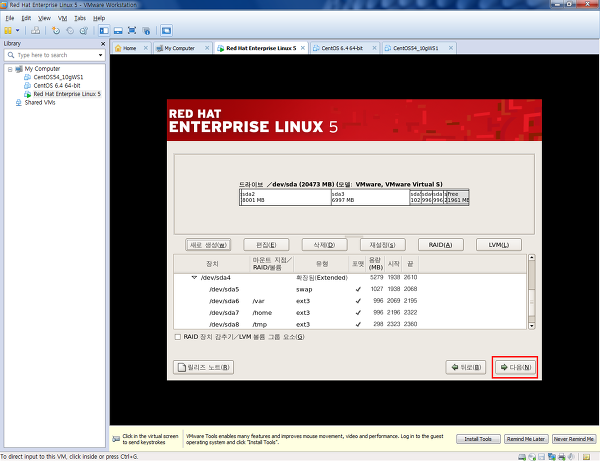Viewport: 600px width, 461px height.
Task: Click the library search input field
Action: (x=55, y=55)
